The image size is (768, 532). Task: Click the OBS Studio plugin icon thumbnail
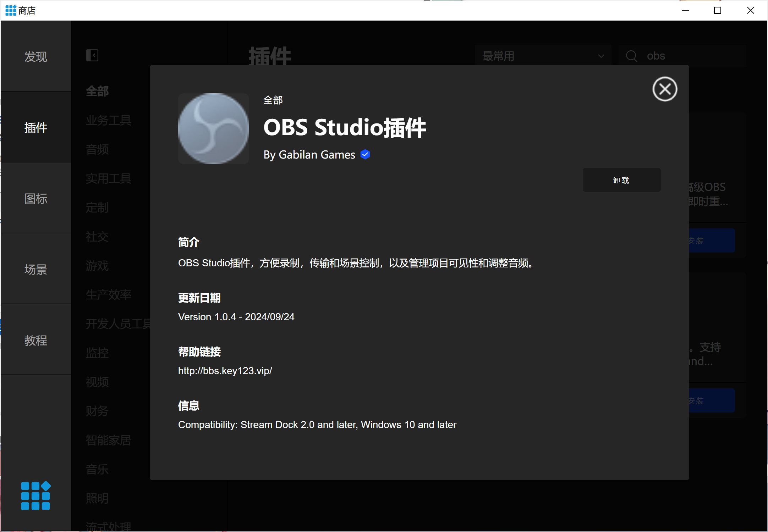[213, 128]
